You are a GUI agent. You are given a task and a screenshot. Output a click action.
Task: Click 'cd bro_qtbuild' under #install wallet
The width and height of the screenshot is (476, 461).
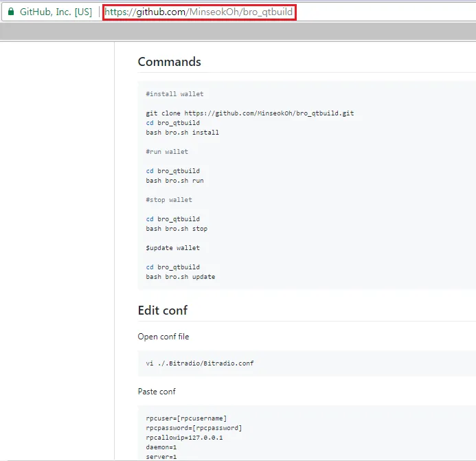coord(172,123)
